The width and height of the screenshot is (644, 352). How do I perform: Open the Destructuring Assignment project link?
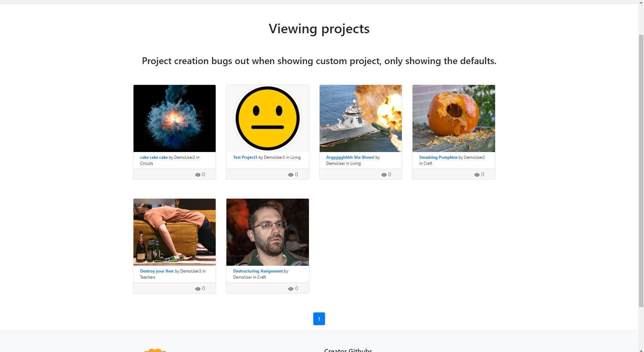click(258, 271)
